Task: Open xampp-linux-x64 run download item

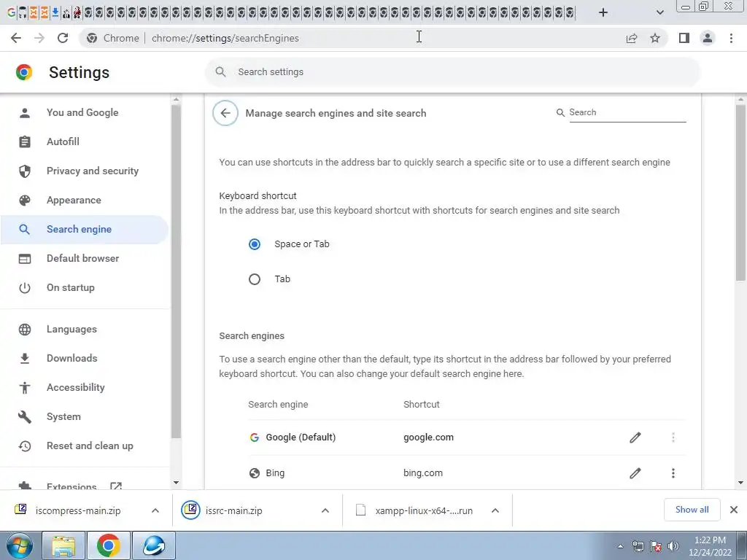Action: click(424, 510)
